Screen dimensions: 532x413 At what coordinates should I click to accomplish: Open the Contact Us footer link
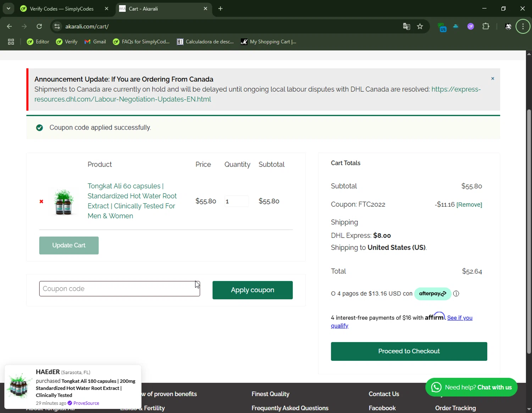[x=384, y=394]
